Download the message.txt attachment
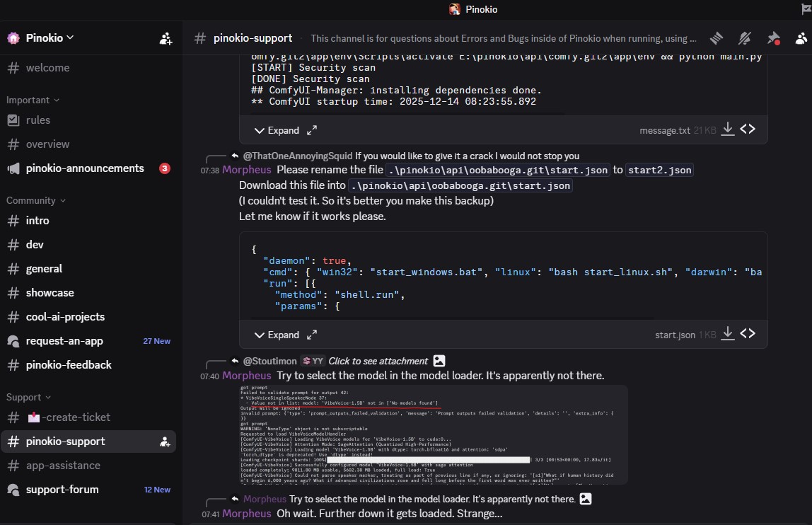The height and width of the screenshot is (525, 812). click(728, 130)
